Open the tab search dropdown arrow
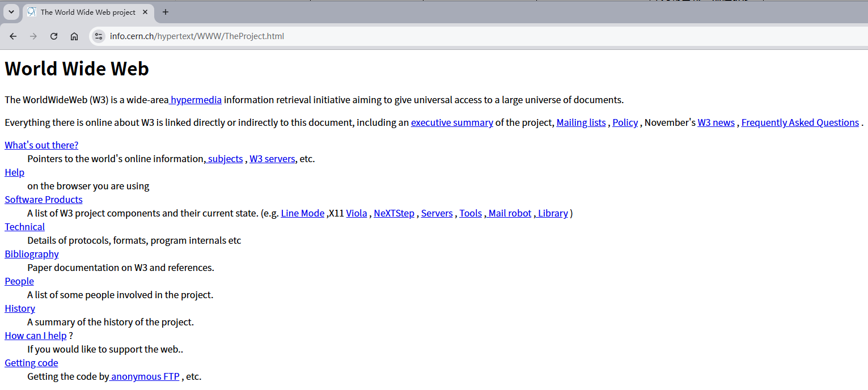Viewport: 868px width, 390px height. [11, 12]
